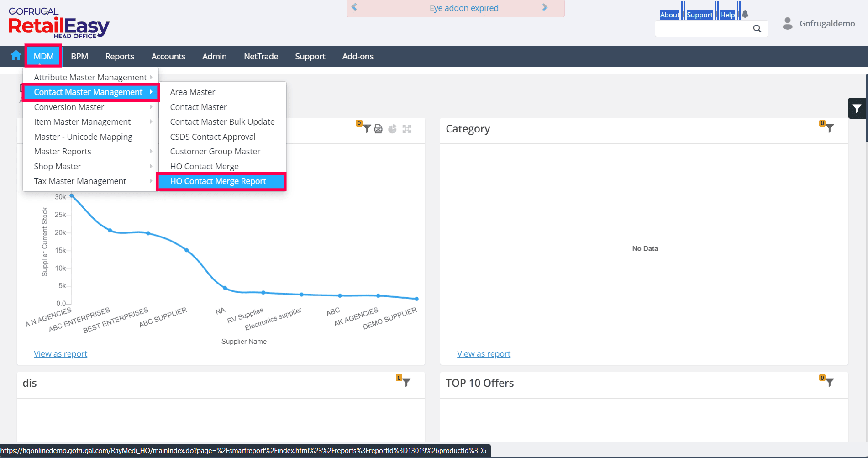Select Master - Unicode Mapping
This screenshot has height=458, width=868.
point(91,137)
